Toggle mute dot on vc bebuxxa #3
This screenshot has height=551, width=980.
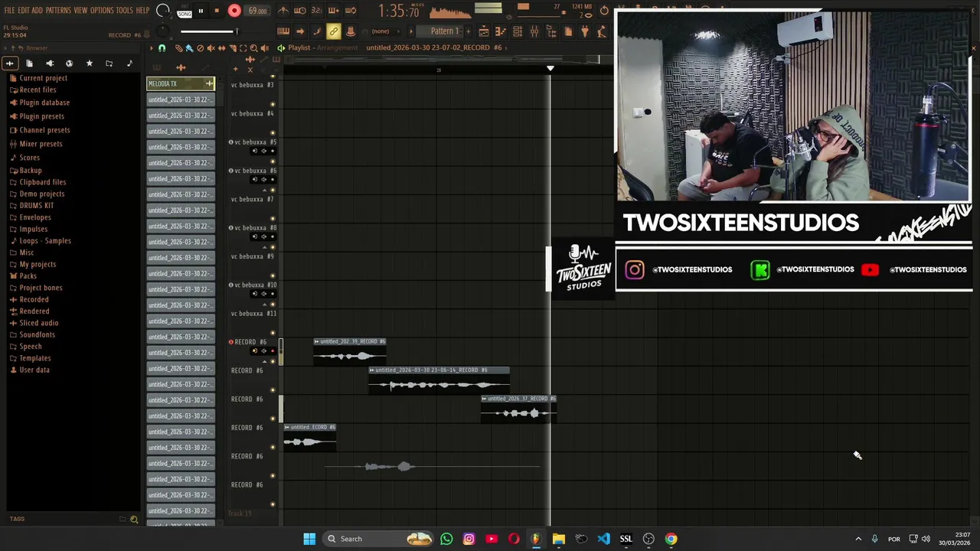point(273,104)
